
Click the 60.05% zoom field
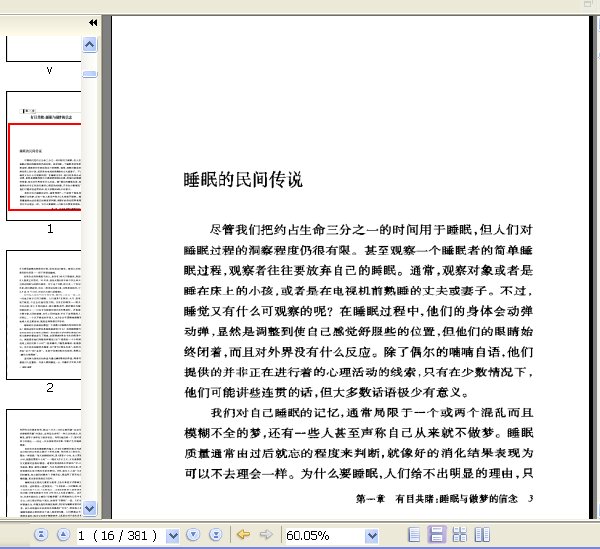tap(324, 536)
